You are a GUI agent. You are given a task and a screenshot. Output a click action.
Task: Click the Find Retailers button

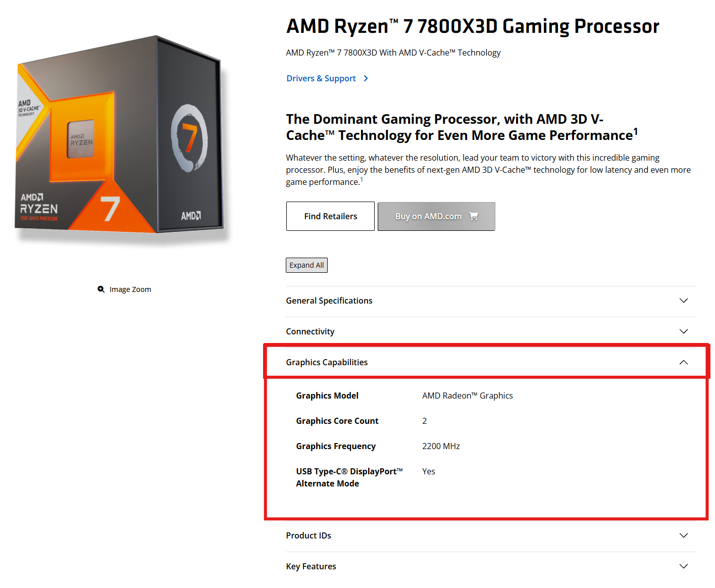point(330,216)
